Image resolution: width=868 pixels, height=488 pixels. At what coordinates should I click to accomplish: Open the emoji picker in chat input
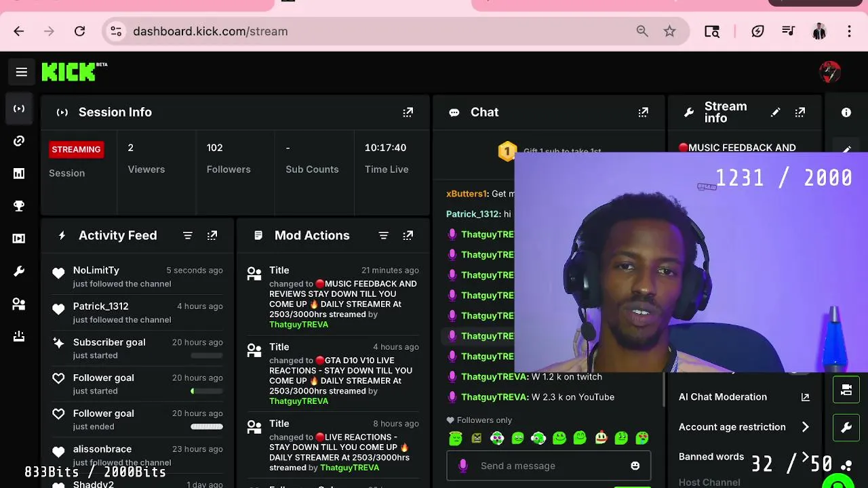click(x=635, y=466)
